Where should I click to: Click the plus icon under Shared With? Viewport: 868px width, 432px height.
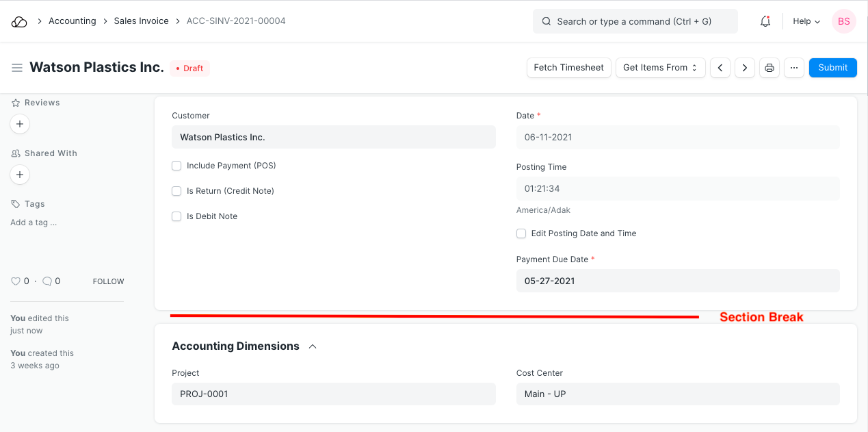pyautogui.click(x=20, y=175)
